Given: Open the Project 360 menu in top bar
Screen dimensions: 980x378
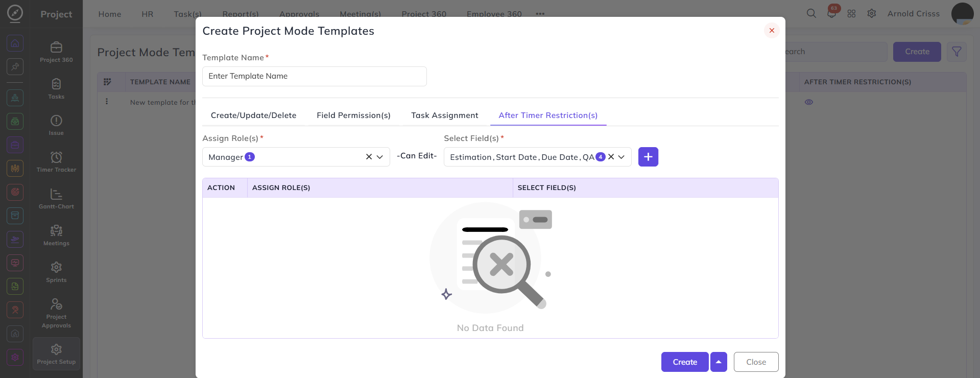Looking at the screenshot, I should (424, 14).
